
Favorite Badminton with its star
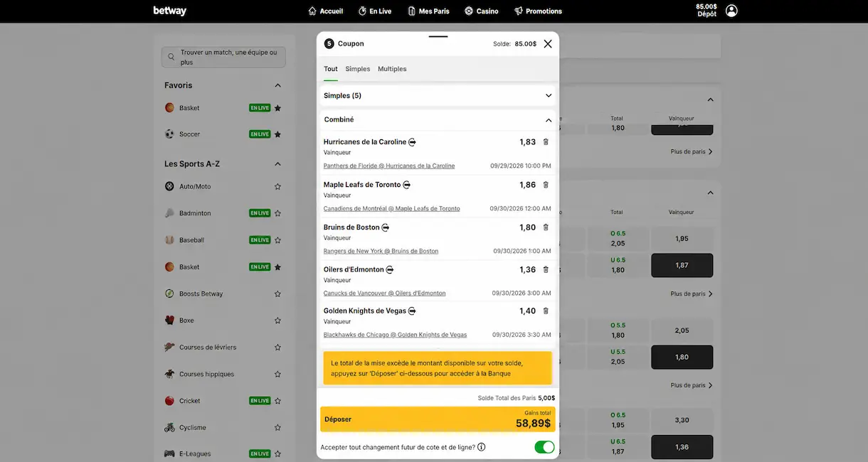click(x=277, y=213)
